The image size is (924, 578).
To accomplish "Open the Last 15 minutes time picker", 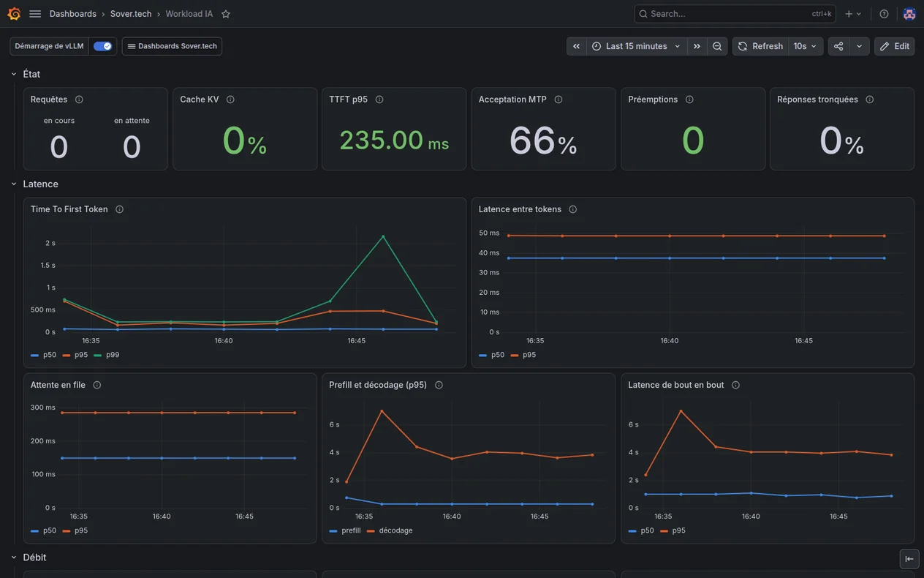I will [637, 46].
